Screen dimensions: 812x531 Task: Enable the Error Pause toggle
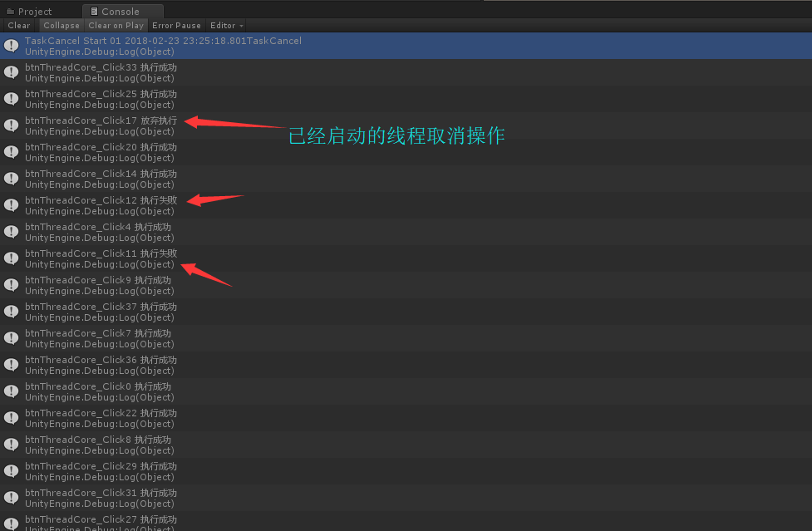pos(176,26)
